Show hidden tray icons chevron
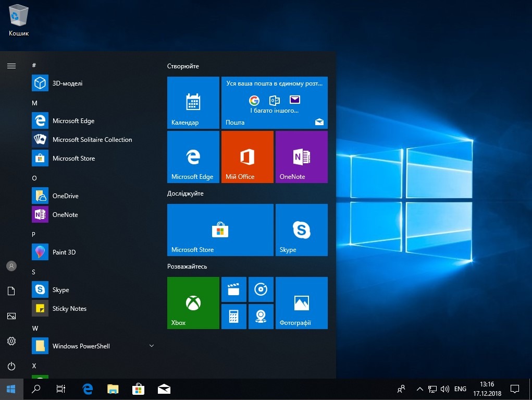This screenshot has height=400, width=532. pos(419,389)
